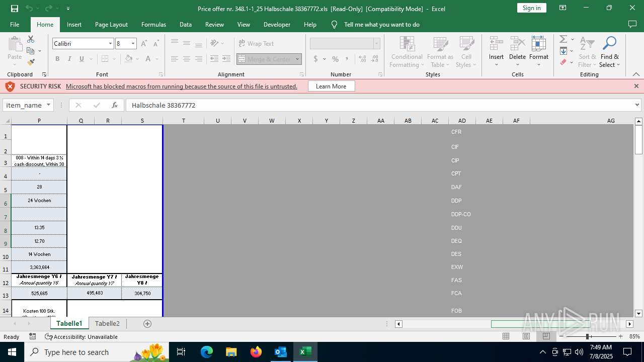
Task: Open the Borders dropdown
Action: click(114, 59)
